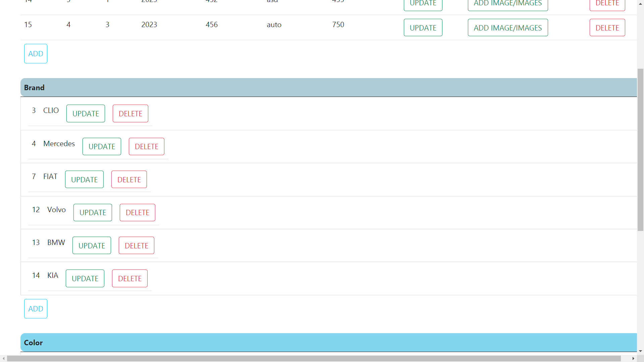Update the Mercedes brand

102,146
